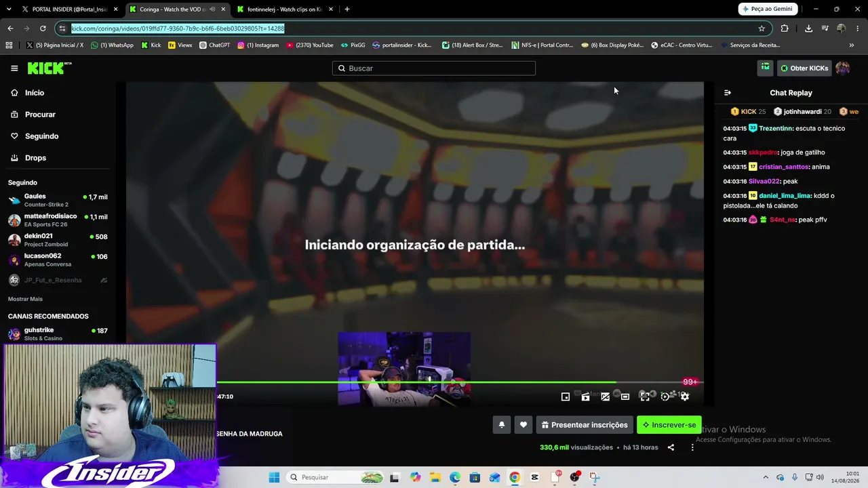This screenshot has height=488, width=868.
Task: Open the dekin021 channel
Action: (57, 240)
